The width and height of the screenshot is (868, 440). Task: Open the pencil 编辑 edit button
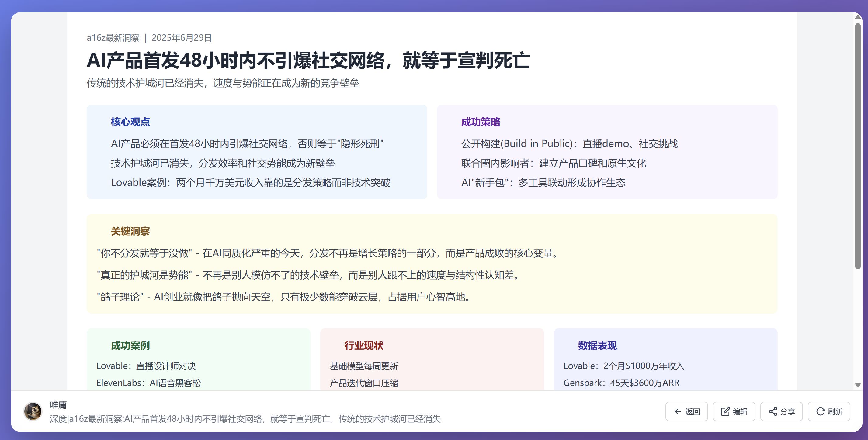pyautogui.click(x=734, y=411)
